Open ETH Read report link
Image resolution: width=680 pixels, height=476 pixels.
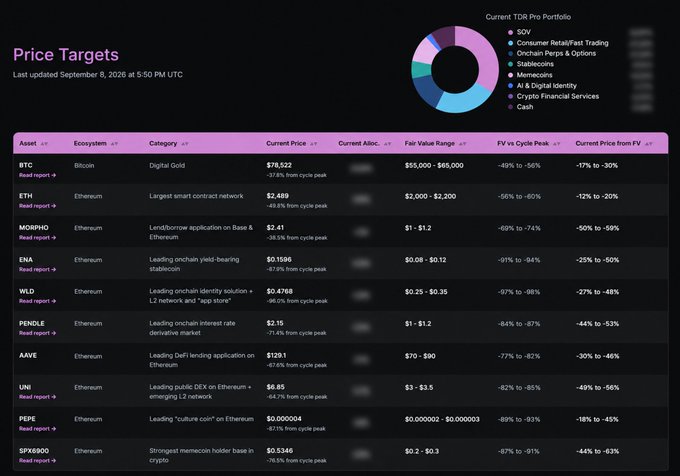(x=37, y=206)
